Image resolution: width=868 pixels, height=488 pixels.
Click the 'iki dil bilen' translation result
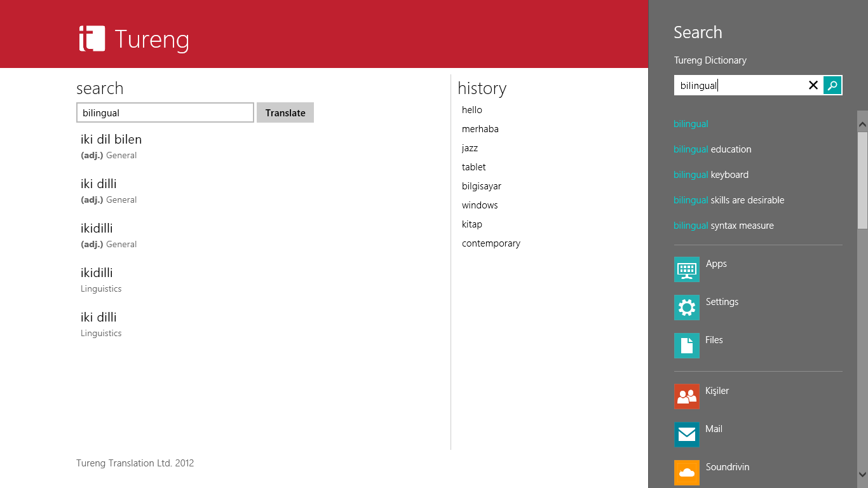[x=111, y=140]
